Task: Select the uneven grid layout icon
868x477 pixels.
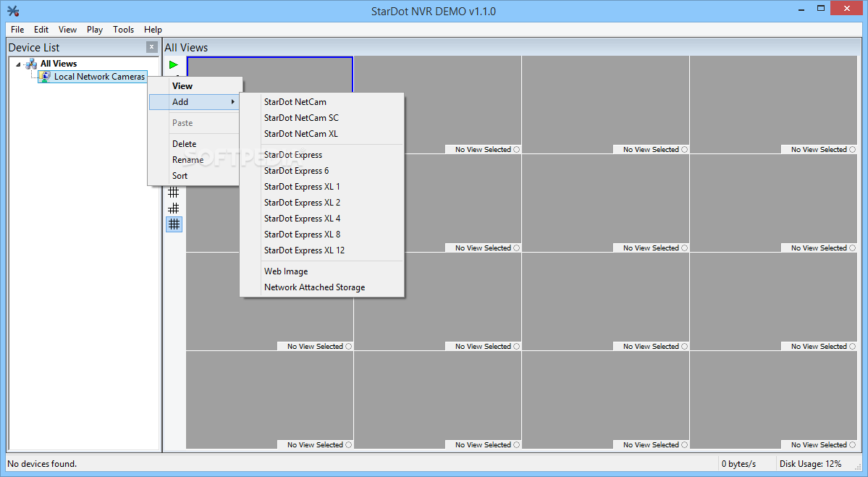Action: tap(174, 208)
